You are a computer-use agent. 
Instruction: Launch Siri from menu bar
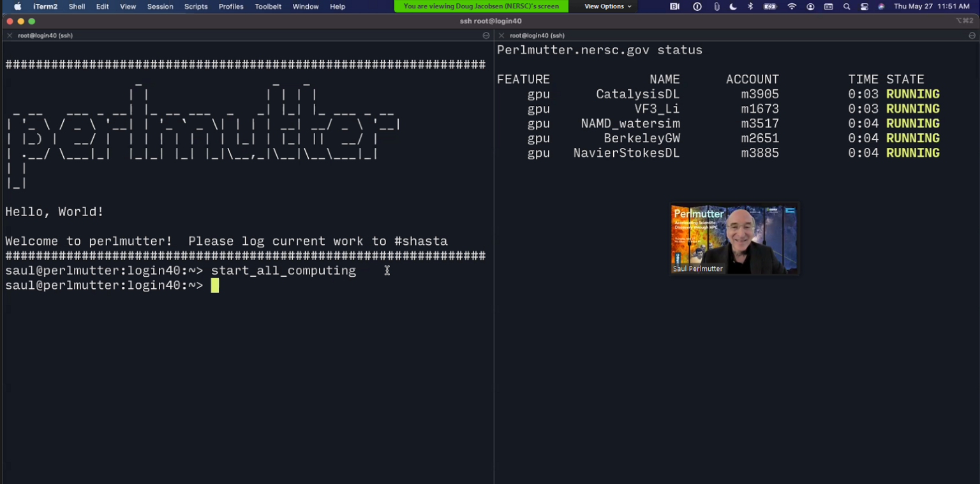tap(881, 6)
